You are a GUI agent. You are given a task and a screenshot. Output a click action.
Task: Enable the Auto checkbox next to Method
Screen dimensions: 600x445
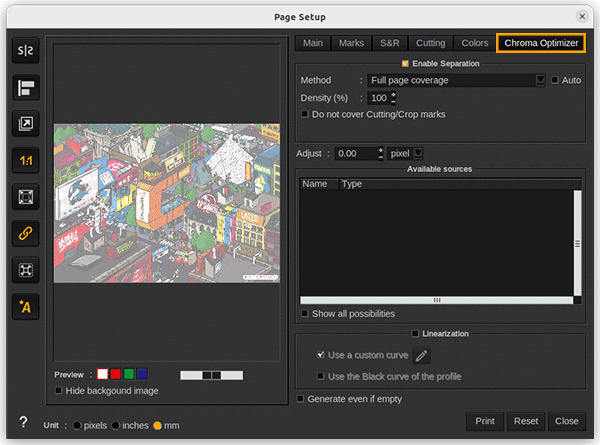point(555,80)
